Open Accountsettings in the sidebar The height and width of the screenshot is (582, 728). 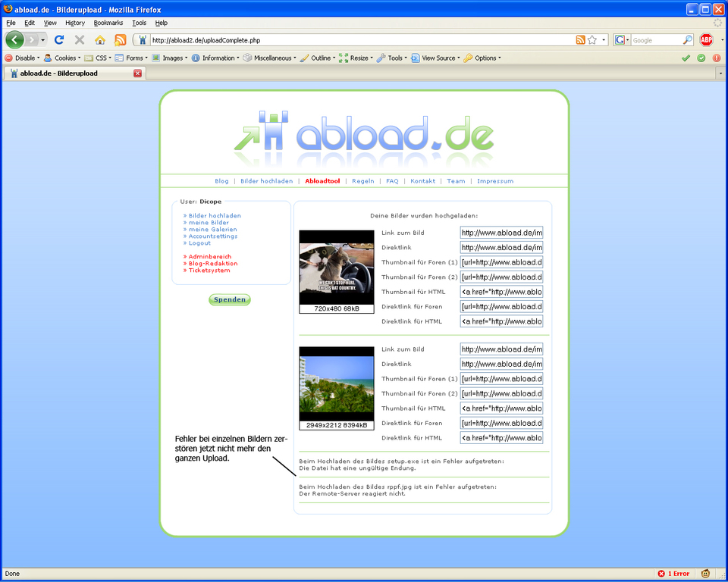click(212, 236)
